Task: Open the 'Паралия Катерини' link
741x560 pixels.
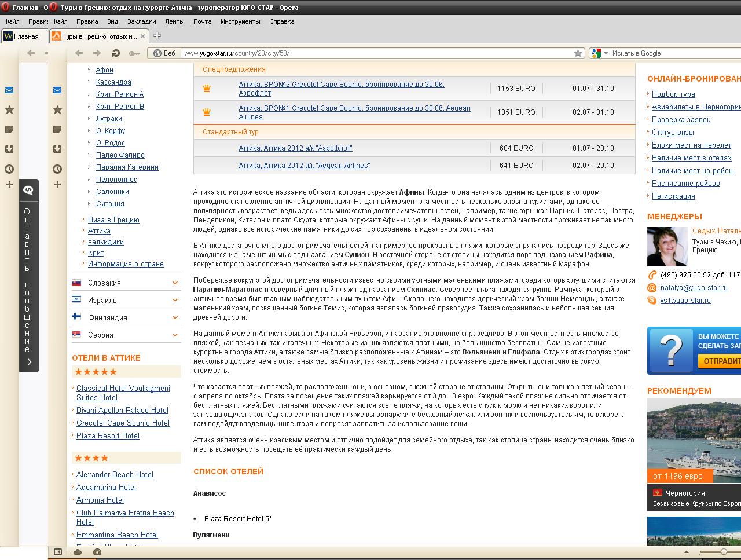Action: tap(127, 167)
